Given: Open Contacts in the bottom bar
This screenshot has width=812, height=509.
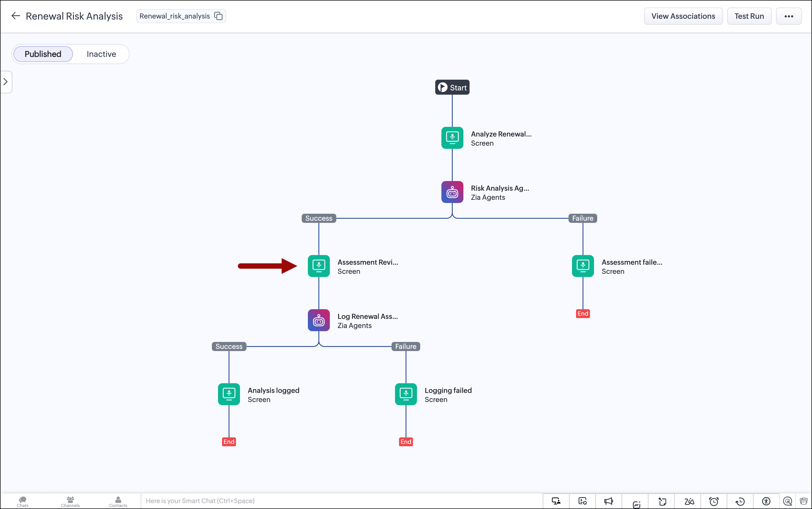Looking at the screenshot, I should point(118,501).
